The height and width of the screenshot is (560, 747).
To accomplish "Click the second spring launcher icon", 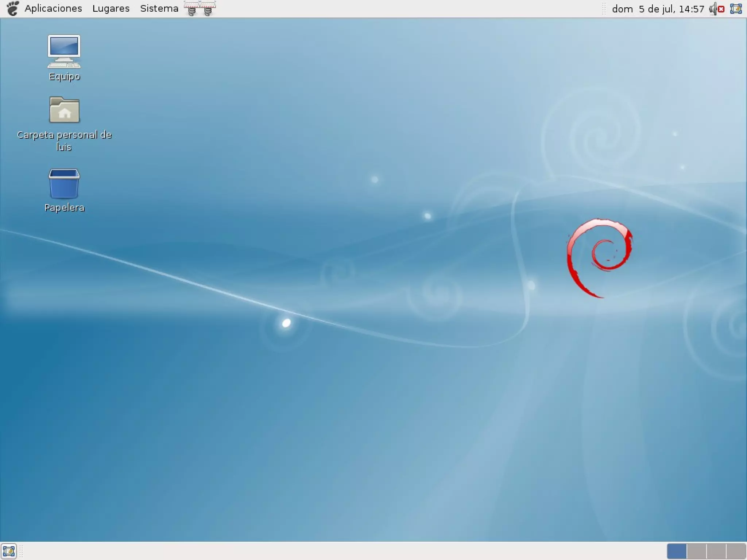I will [x=208, y=9].
